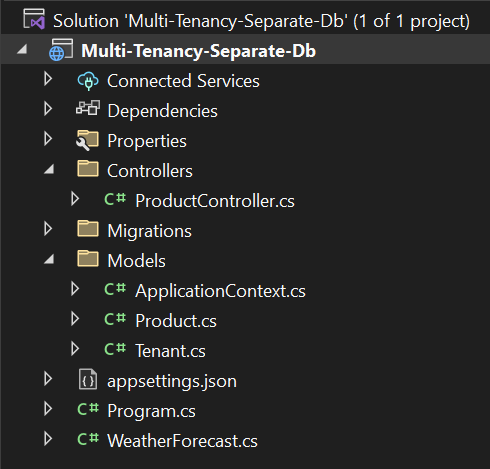Select the Product.cs file name
490x469 pixels.
(x=176, y=321)
